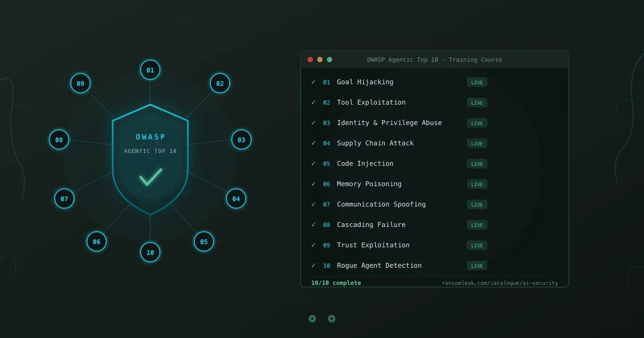This screenshot has width=644, height=338.
Task: Open Identity & Privilege Abuse lesson
Action: [x=390, y=123]
